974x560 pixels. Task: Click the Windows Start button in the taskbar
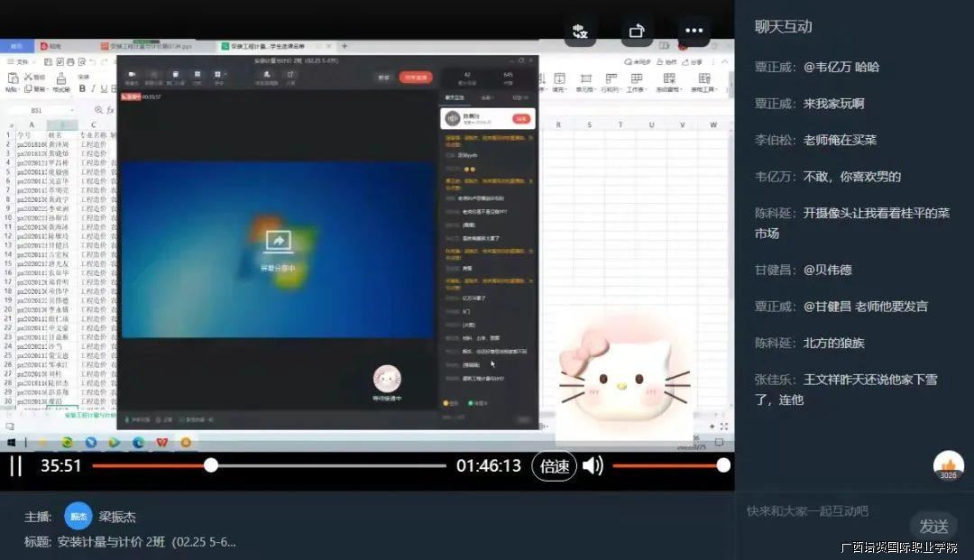[13, 443]
